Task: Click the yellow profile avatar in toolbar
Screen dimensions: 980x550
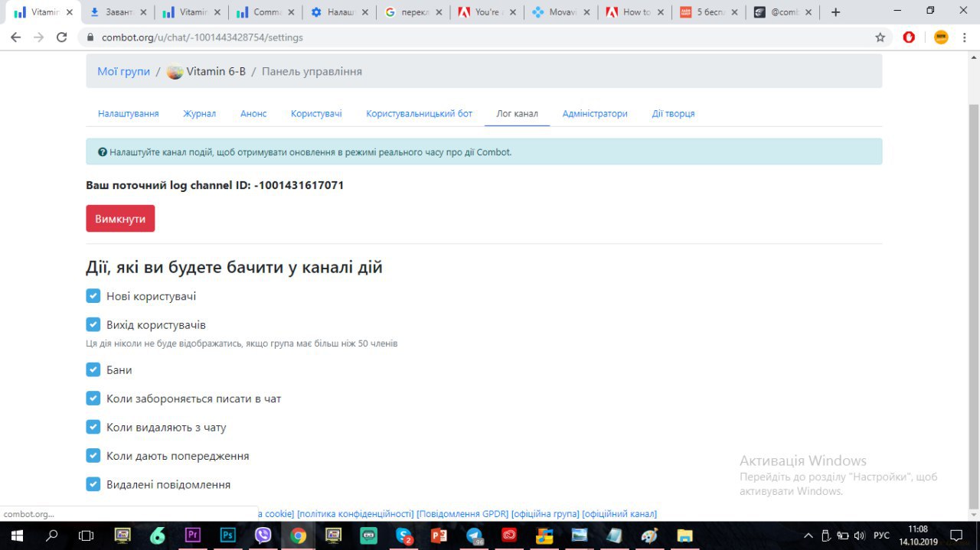Action: (x=941, y=37)
